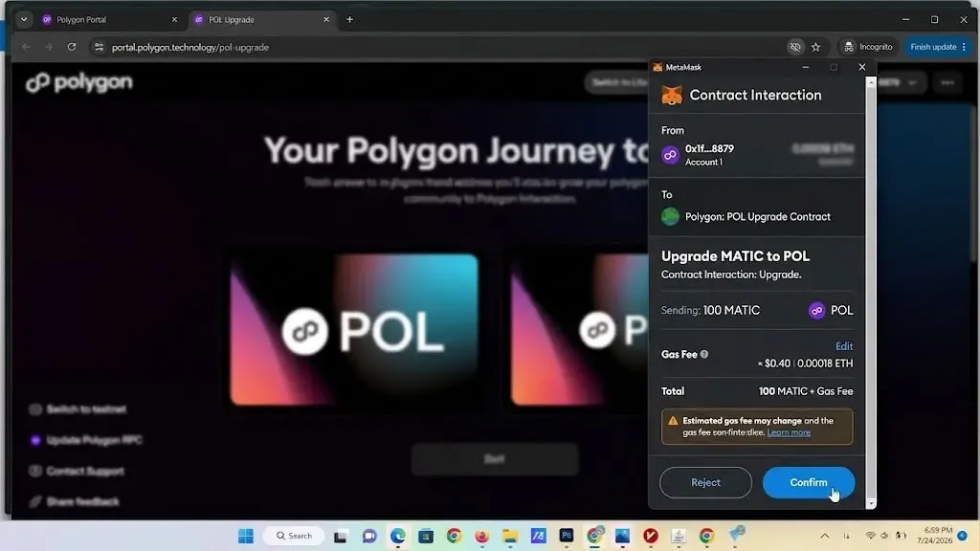980x551 pixels.
Task: Click the Wi-Fi tray icon
Action: pyautogui.click(x=870, y=536)
